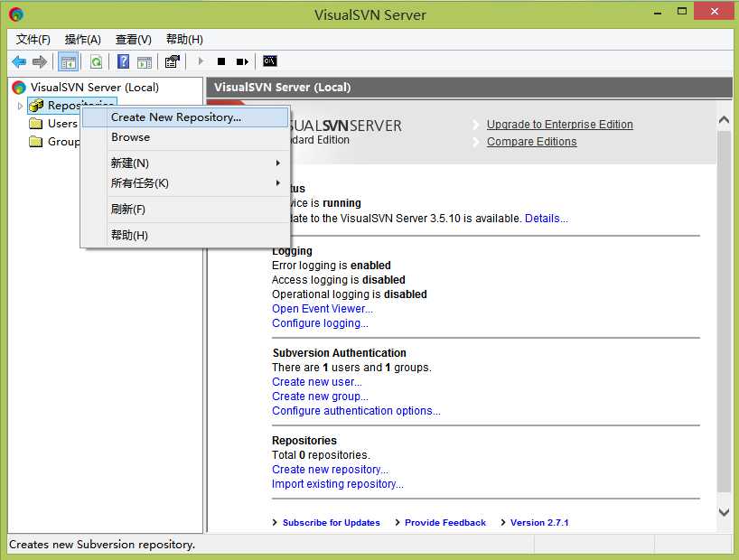Open the 查看(V) menu

pyautogui.click(x=134, y=40)
